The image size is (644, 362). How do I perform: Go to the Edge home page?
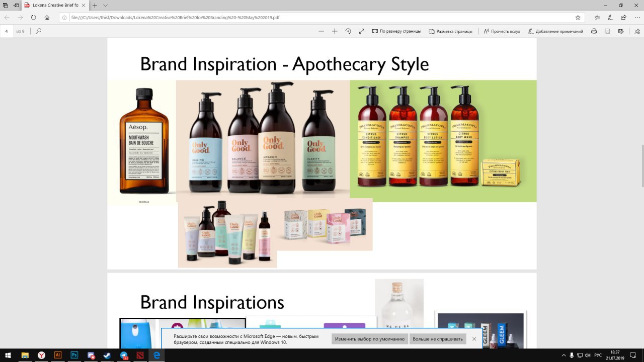click(47, 17)
